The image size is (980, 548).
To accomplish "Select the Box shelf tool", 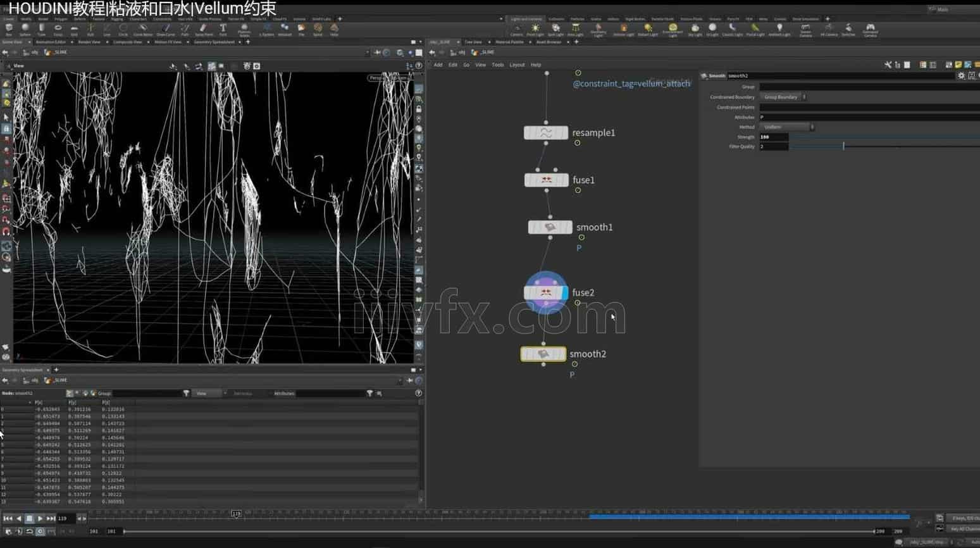I will (9, 29).
